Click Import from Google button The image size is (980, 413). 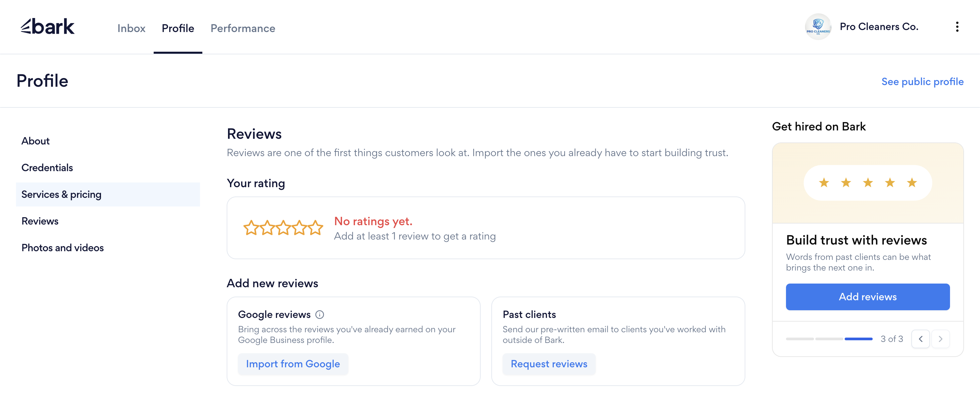pos(293,364)
